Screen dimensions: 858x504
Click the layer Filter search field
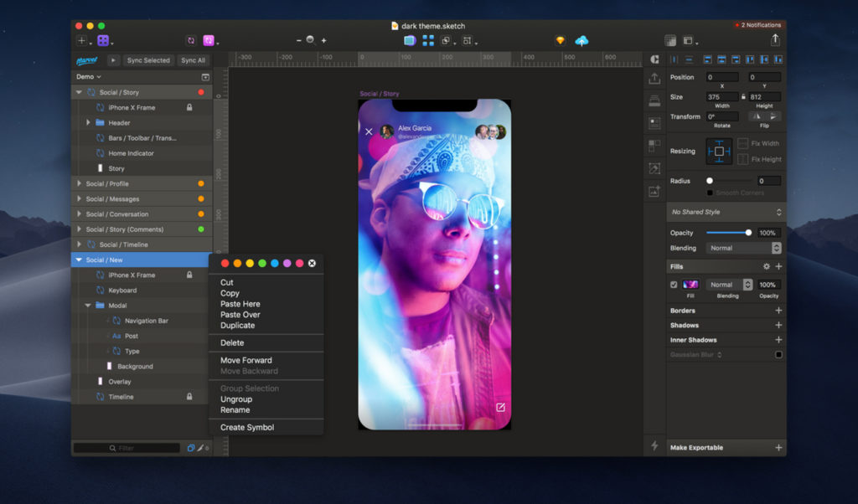127,448
